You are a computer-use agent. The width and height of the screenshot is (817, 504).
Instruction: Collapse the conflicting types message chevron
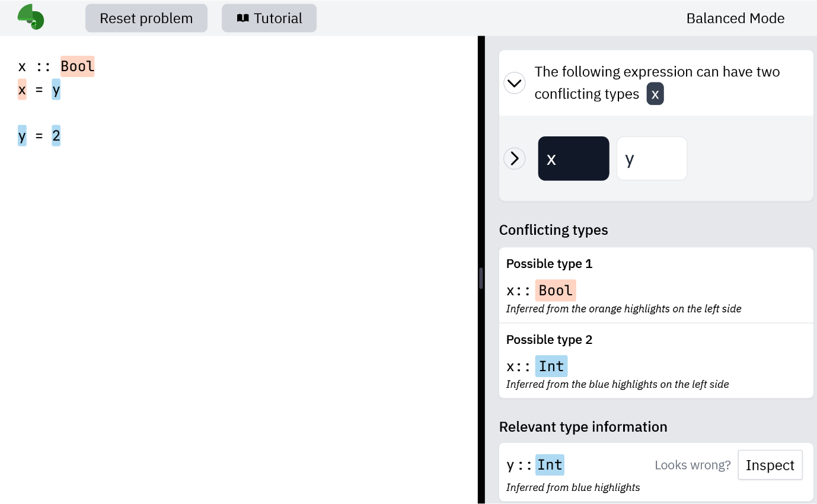click(514, 83)
